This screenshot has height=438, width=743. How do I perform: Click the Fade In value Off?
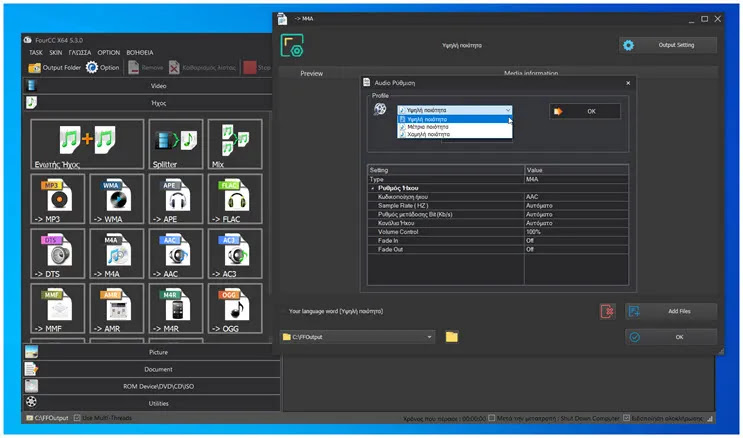tap(576, 241)
